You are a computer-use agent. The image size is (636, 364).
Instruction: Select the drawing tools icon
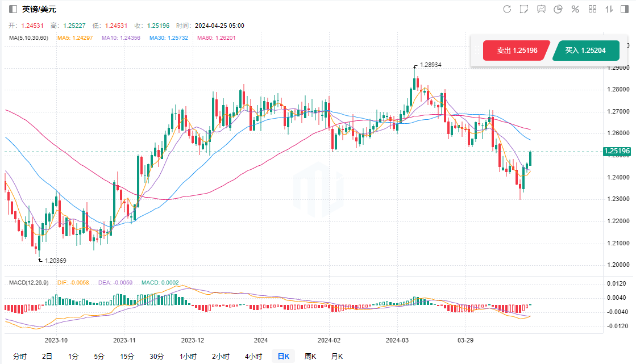coord(524,9)
